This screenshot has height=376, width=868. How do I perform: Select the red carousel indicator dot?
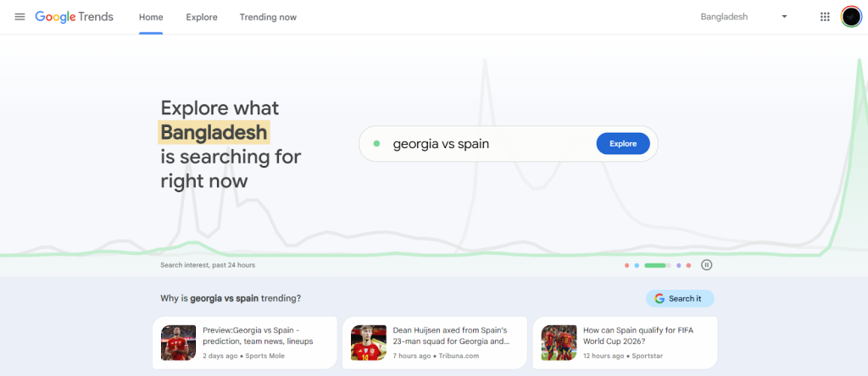[626, 265]
